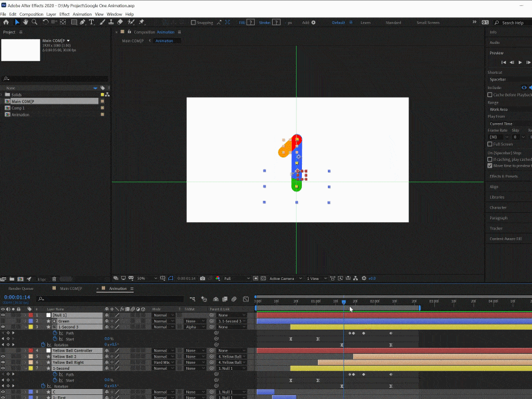Select the Zoom tool
This screenshot has width=532, height=399.
tap(33, 22)
